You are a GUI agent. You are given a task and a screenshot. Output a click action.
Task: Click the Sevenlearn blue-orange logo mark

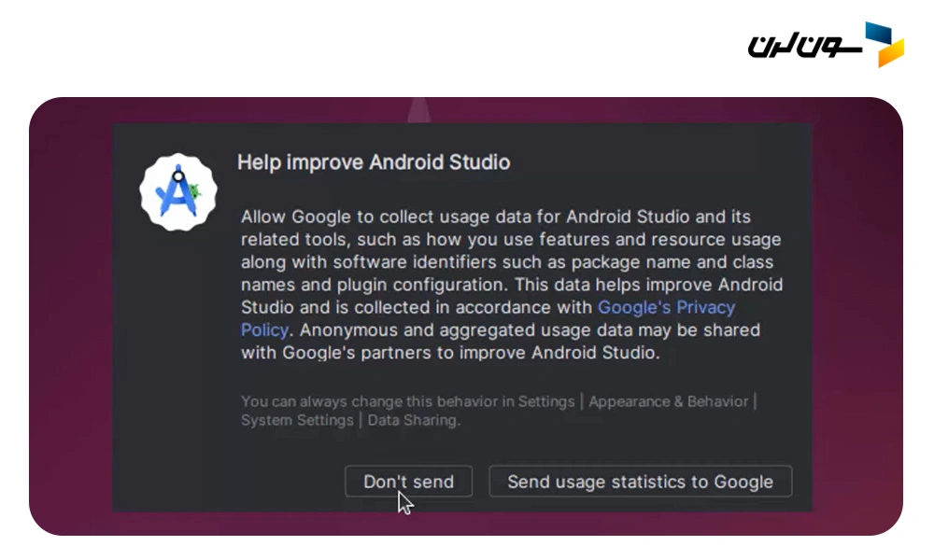[884, 44]
